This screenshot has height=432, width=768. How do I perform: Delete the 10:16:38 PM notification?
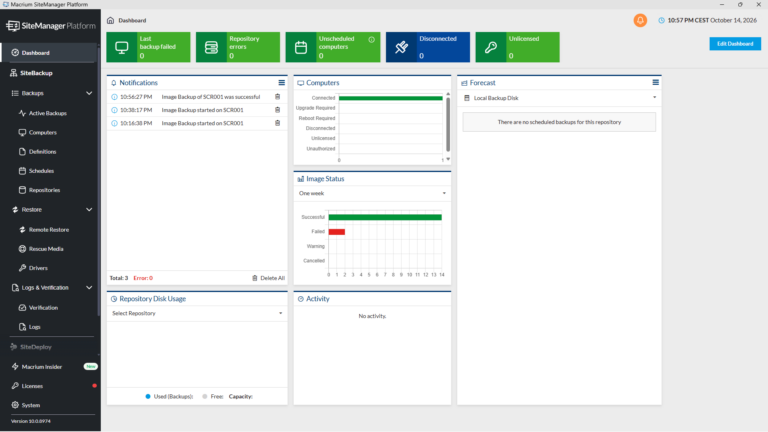(x=278, y=123)
